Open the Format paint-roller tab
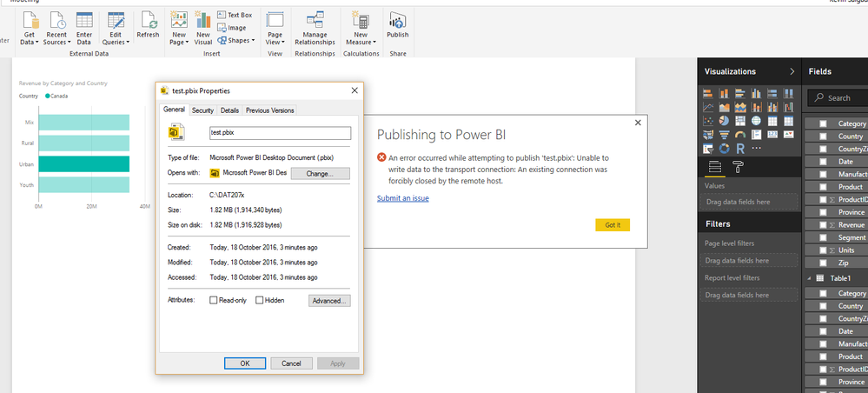Image resolution: width=868 pixels, height=393 pixels. pyautogui.click(x=738, y=165)
